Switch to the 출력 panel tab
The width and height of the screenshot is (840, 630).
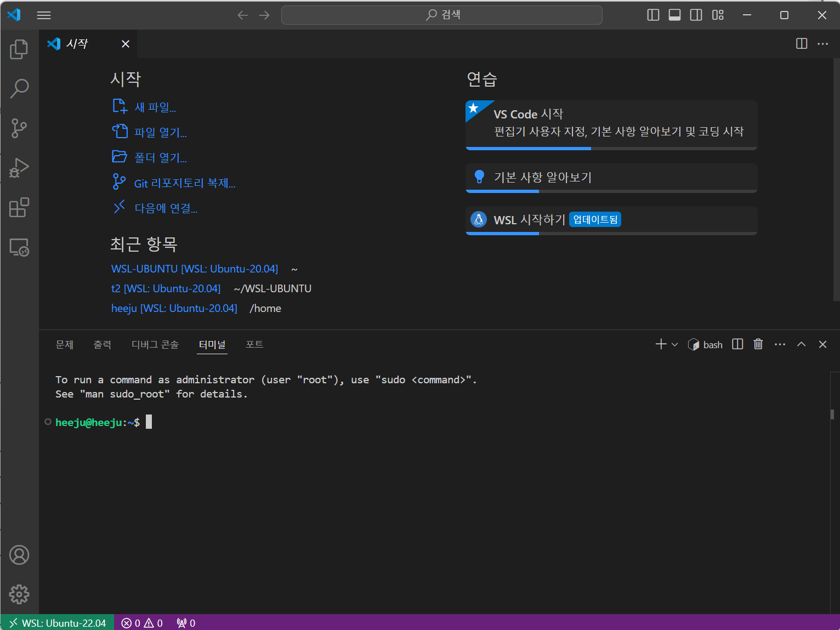(103, 344)
